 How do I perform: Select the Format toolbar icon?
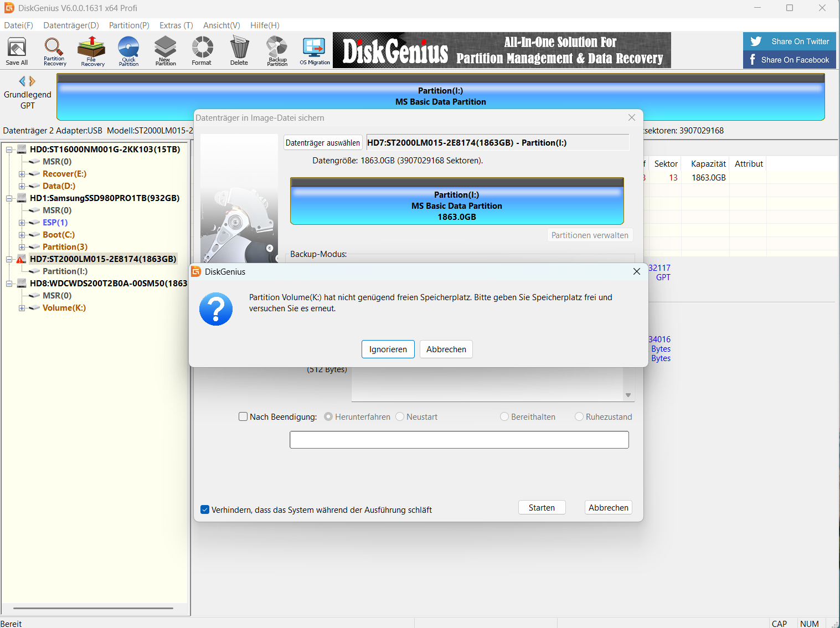point(202,51)
